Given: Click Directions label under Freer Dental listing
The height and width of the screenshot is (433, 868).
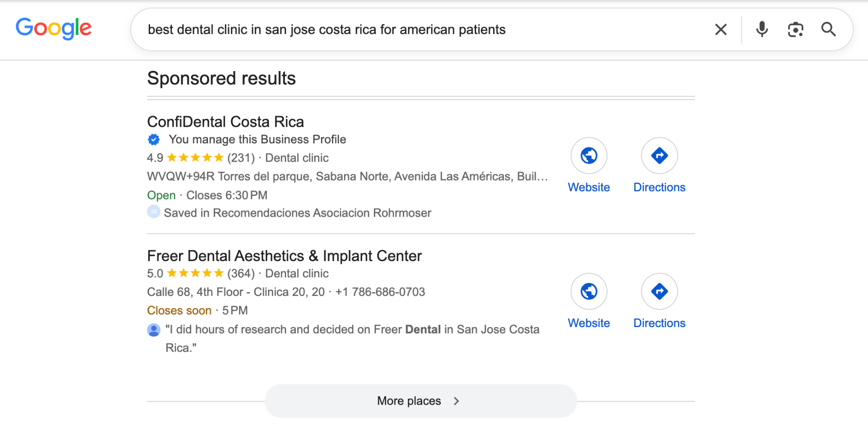Looking at the screenshot, I should point(659,323).
